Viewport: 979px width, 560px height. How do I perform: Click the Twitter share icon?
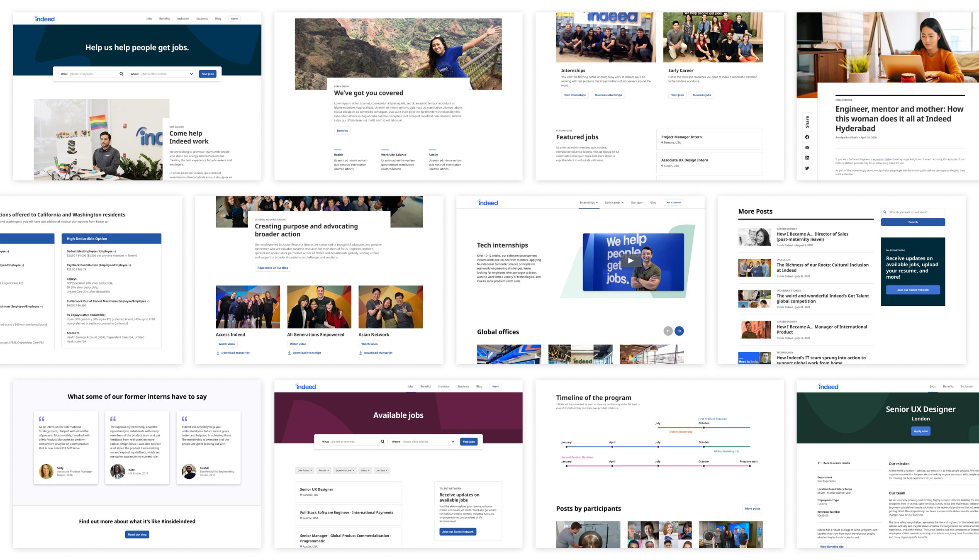807,168
